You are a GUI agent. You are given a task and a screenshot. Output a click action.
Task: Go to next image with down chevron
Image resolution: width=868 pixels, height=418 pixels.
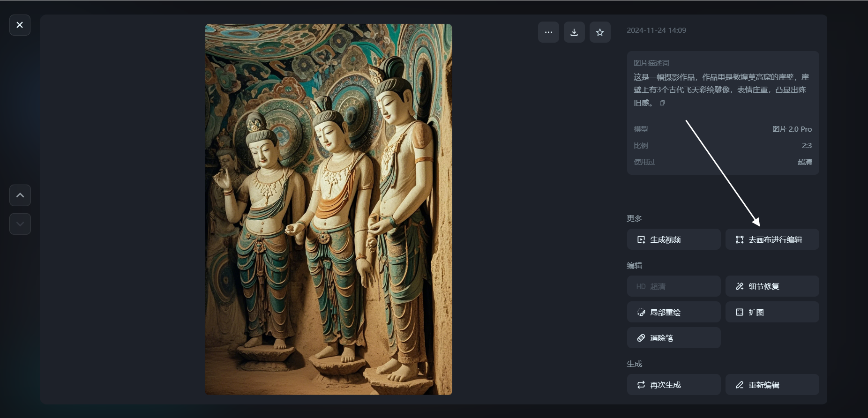coord(20,224)
